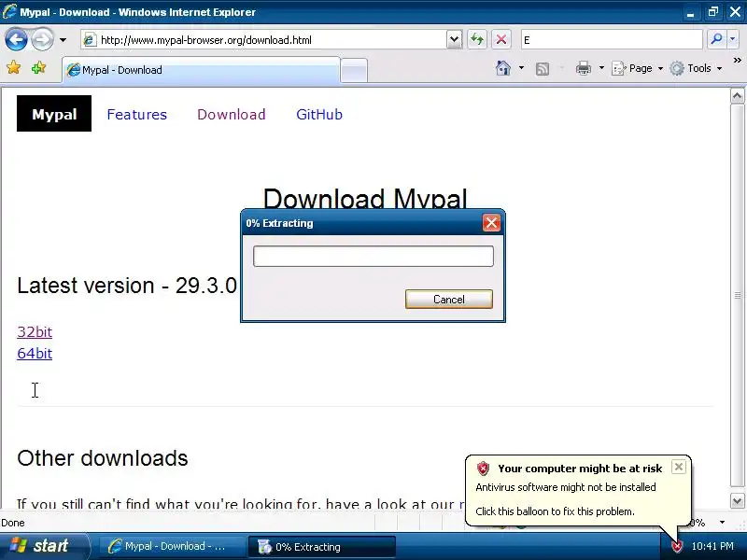Download the 32bit version

tap(35, 331)
